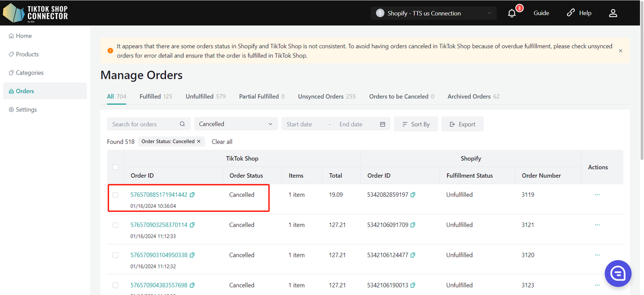Switch to the Partial Fulfilled tab
The image size is (644, 295).
click(x=262, y=97)
